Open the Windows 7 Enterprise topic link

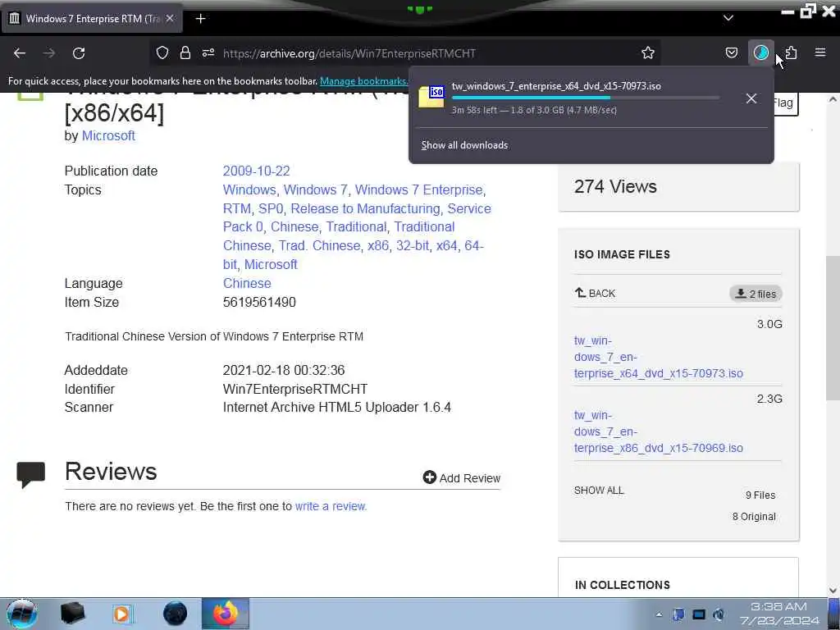[419, 189]
